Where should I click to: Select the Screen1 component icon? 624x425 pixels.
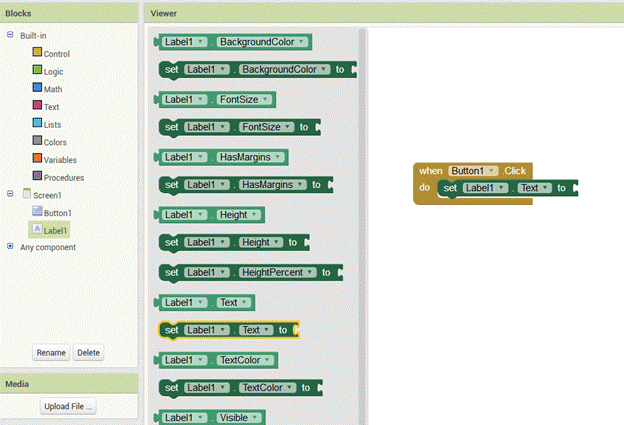point(27,193)
